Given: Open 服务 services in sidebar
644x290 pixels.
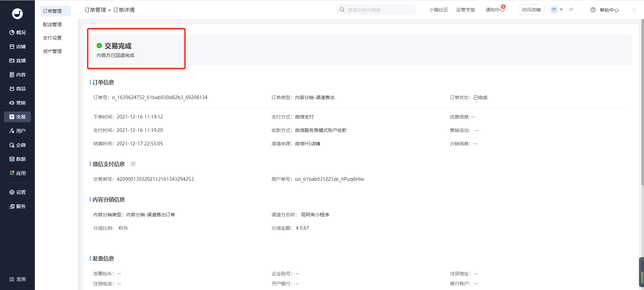Looking at the screenshot, I should click(17, 206).
